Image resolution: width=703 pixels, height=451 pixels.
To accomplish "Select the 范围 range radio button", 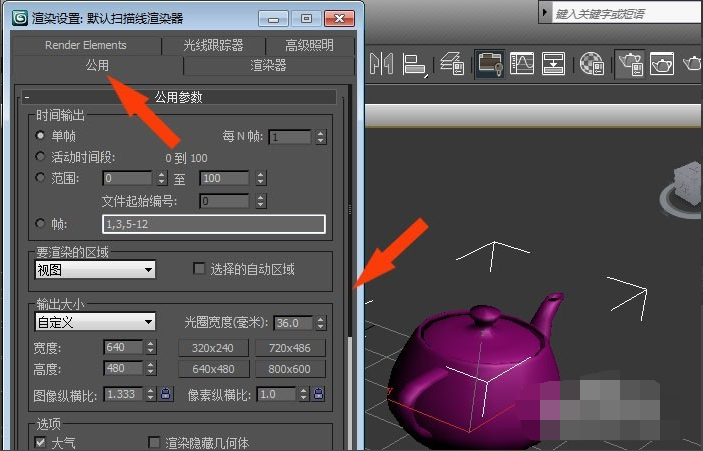I will point(40,178).
